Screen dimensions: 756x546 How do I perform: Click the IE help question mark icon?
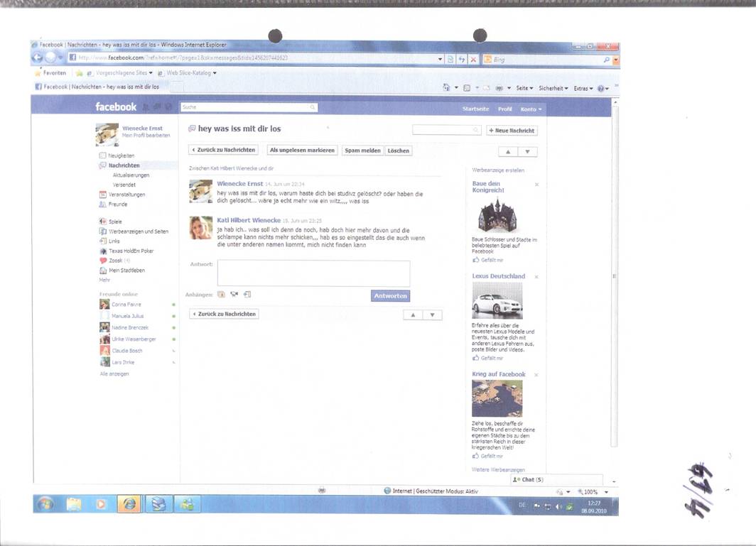[601, 89]
